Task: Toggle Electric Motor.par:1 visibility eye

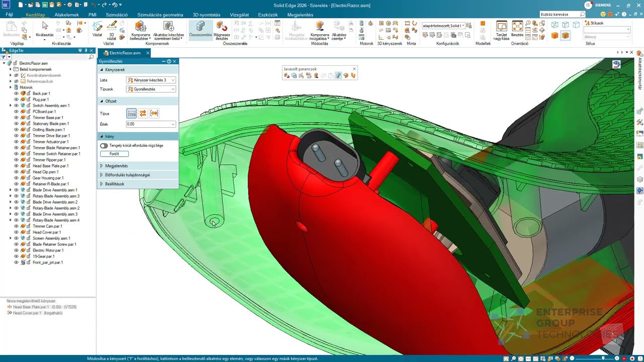Action: coord(16,250)
